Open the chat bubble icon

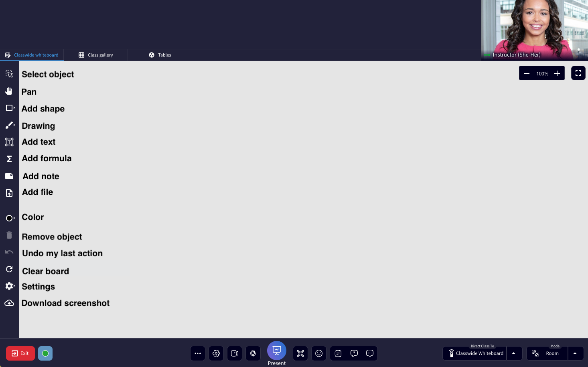click(x=370, y=353)
